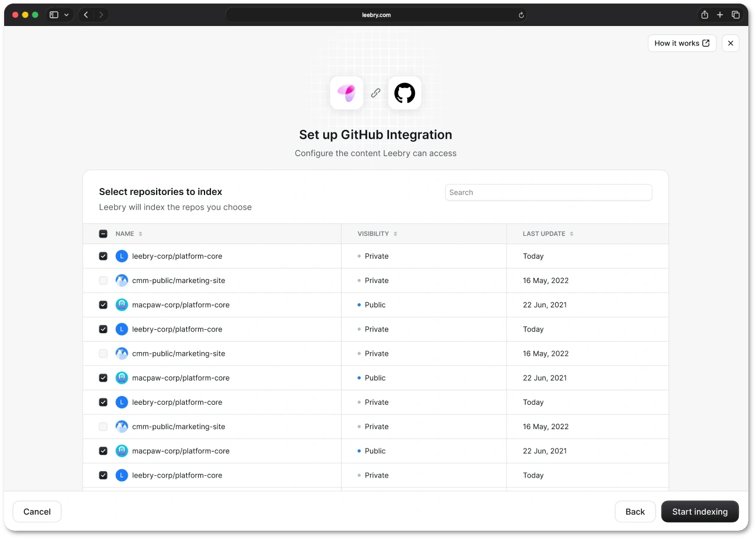
Task: Click the Start indexing button
Action: point(700,512)
